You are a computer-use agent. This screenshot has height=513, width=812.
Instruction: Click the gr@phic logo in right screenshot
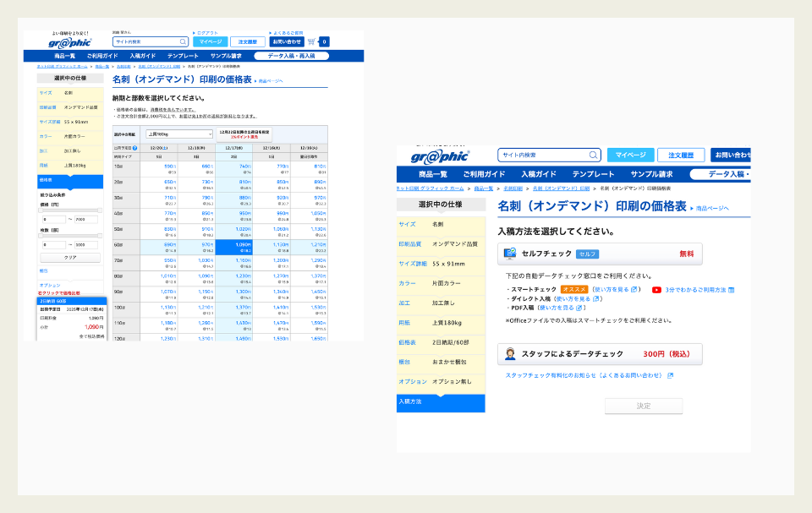pos(439,156)
